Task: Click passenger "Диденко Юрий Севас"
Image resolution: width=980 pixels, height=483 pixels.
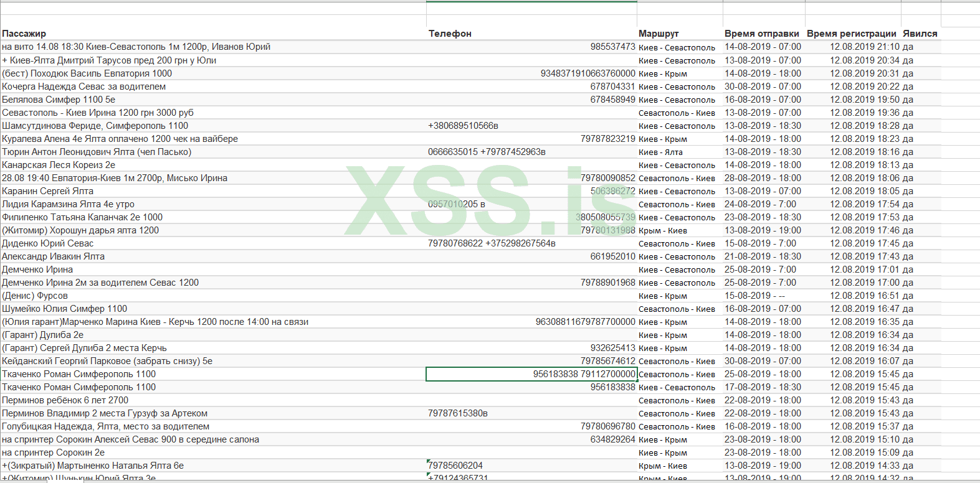Action: (47, 243)
